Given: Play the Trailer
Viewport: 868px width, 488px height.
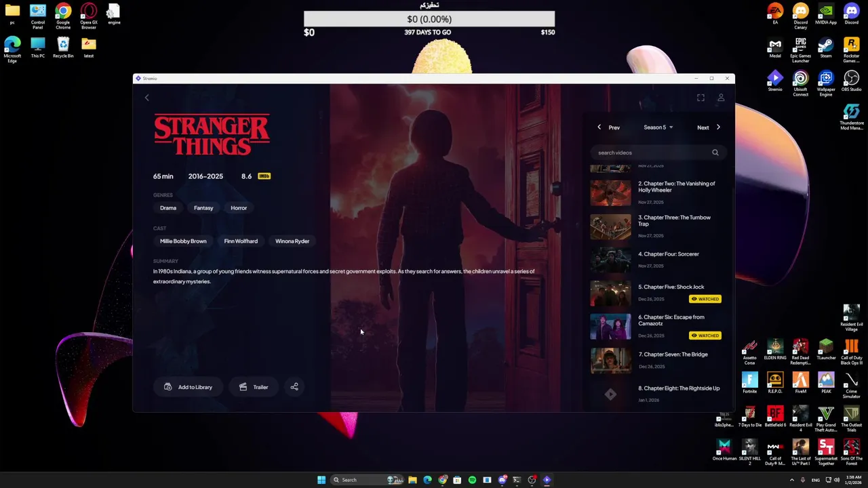Looking at the screenshot, I should [x=254, y=387].
